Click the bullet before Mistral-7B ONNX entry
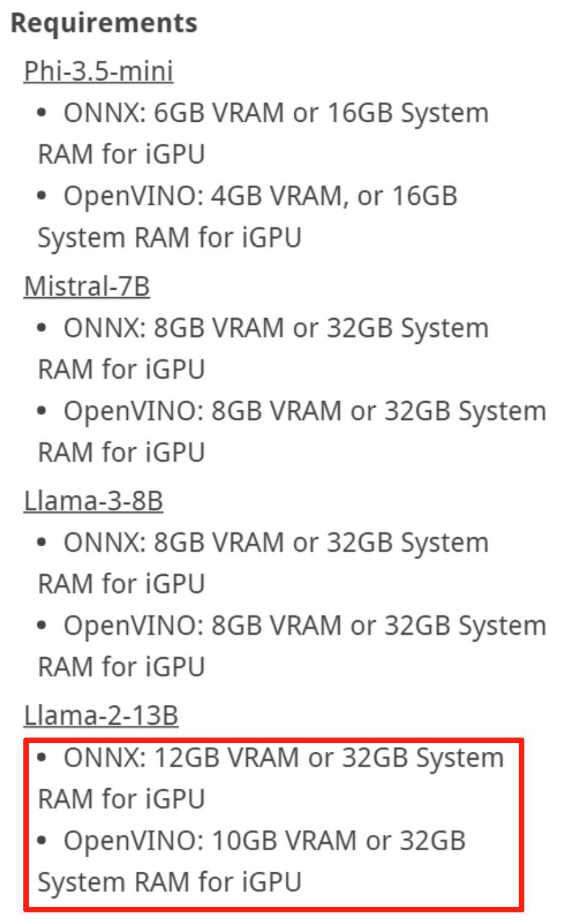The height and width of the screenshot is (924, 579). (42, 328)
